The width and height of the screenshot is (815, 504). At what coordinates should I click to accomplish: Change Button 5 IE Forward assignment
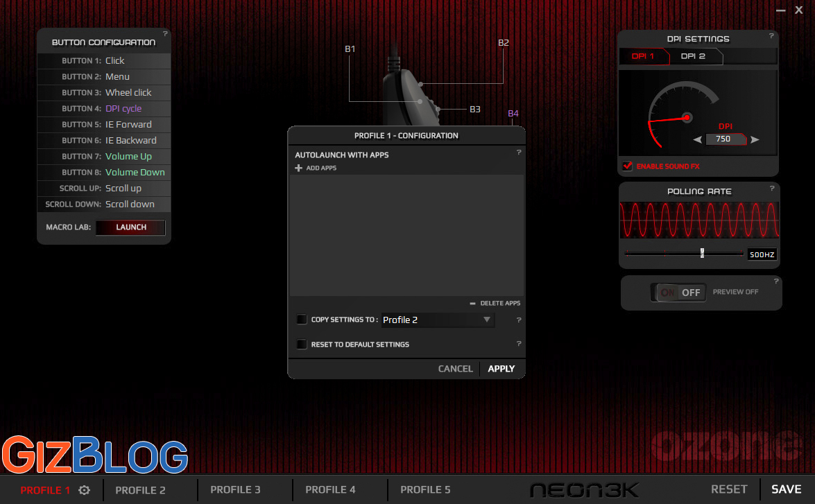(x=104, y=125)
